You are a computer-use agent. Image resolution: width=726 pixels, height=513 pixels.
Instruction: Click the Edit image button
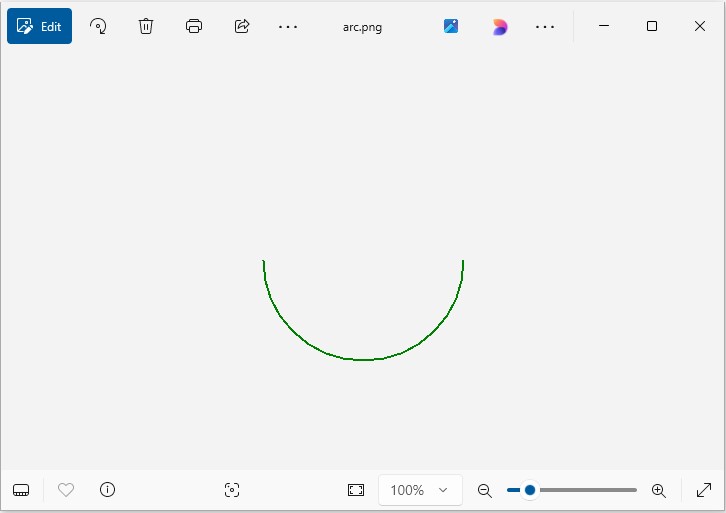[40, 27]
